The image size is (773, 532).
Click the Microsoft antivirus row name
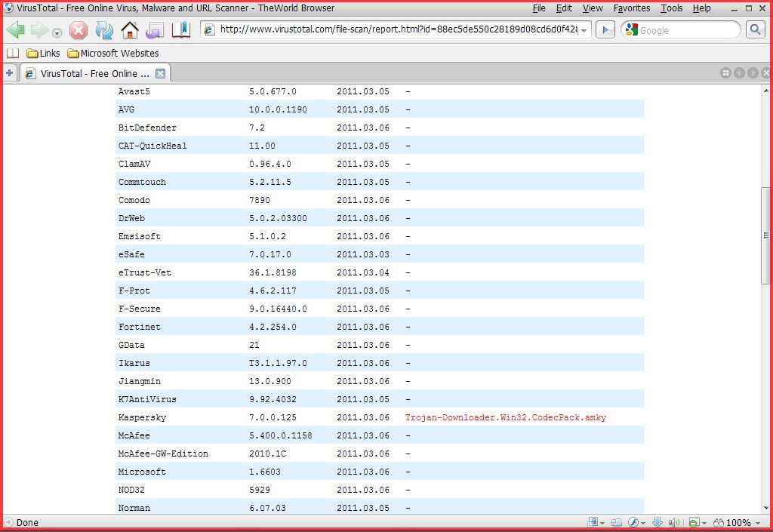[x=142, y=472]
